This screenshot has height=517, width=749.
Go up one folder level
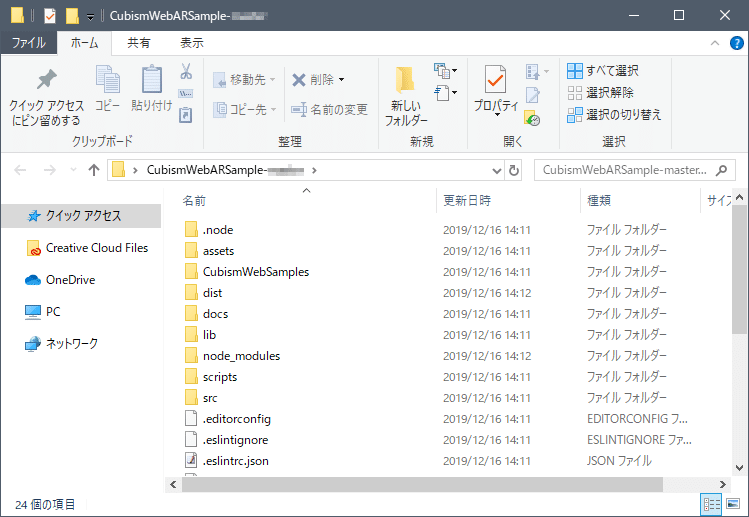[94, 170]
